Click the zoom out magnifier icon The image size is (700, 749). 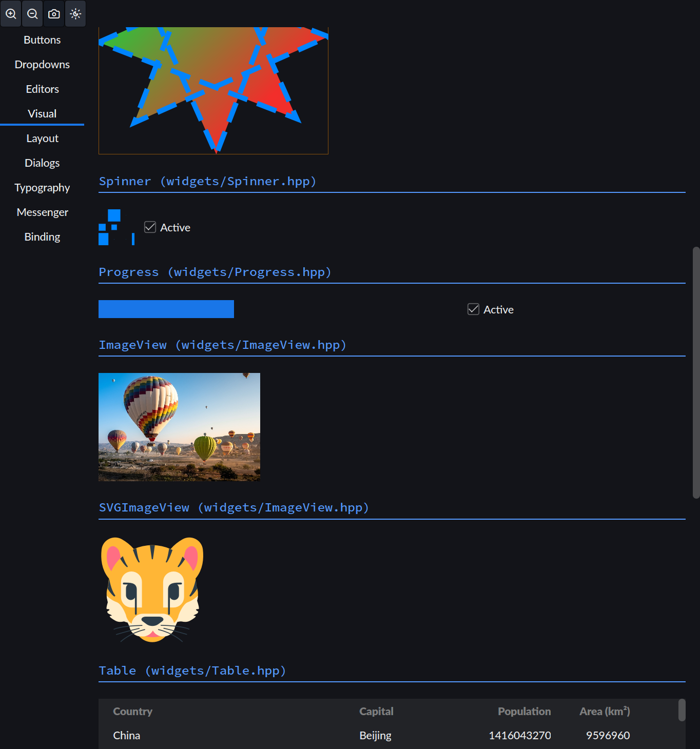click(32, 14)
